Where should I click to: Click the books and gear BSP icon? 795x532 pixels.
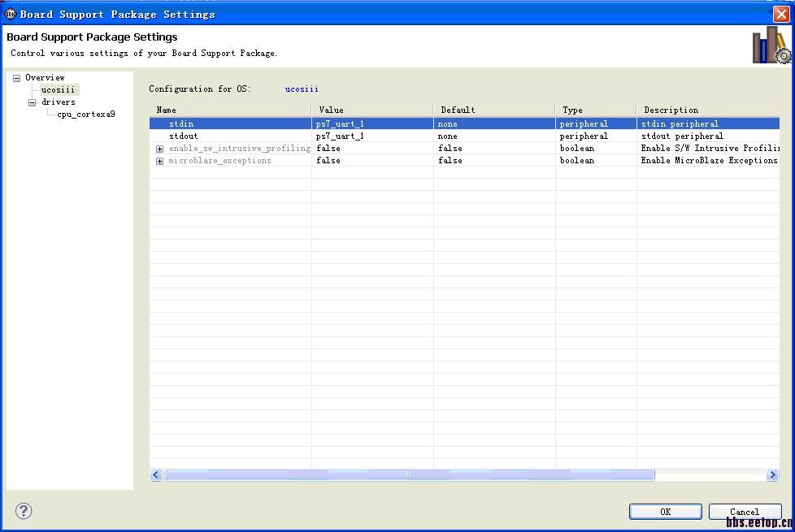click(x=771, y=46)
